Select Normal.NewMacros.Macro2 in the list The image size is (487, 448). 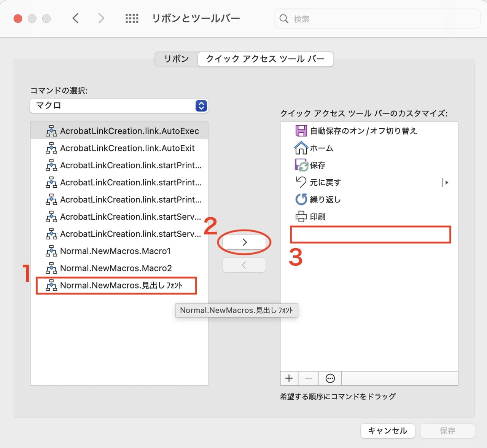click(x=119, y=268)
